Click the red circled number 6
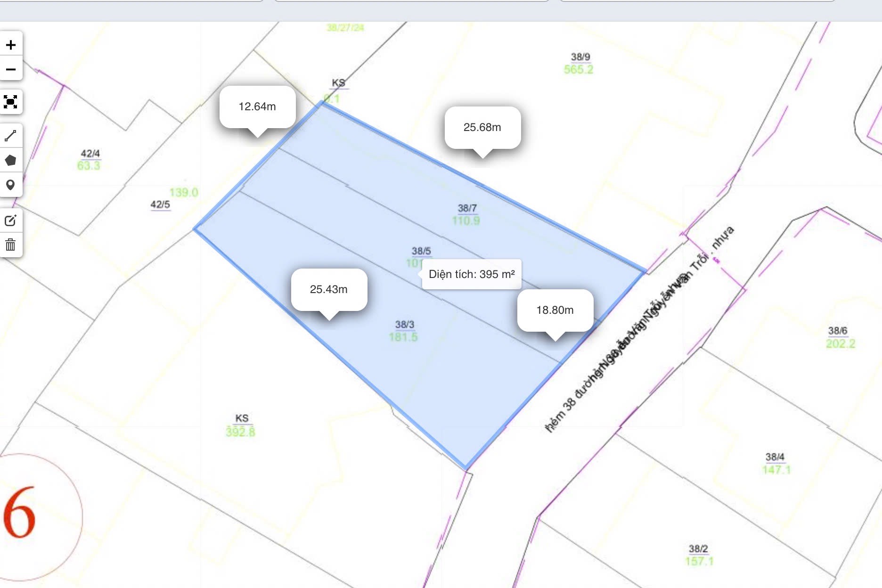Image resolution: width=882 pixels, height=588 pixels. tap(20, 514)
